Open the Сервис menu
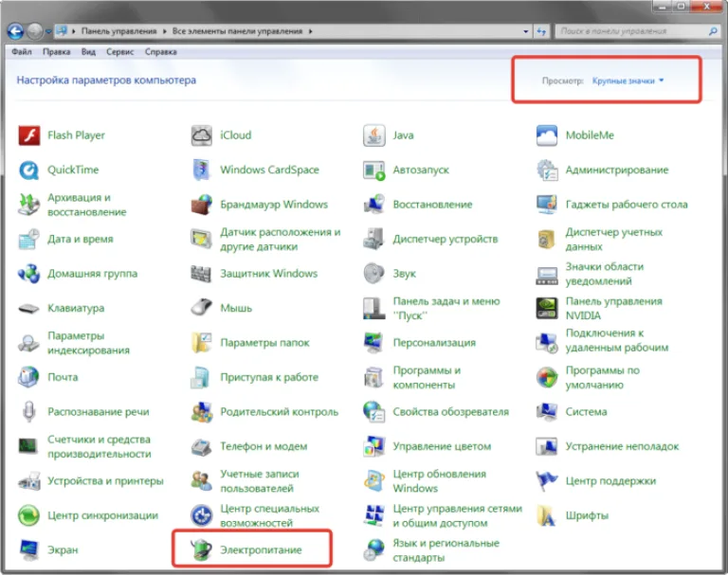 119,52
